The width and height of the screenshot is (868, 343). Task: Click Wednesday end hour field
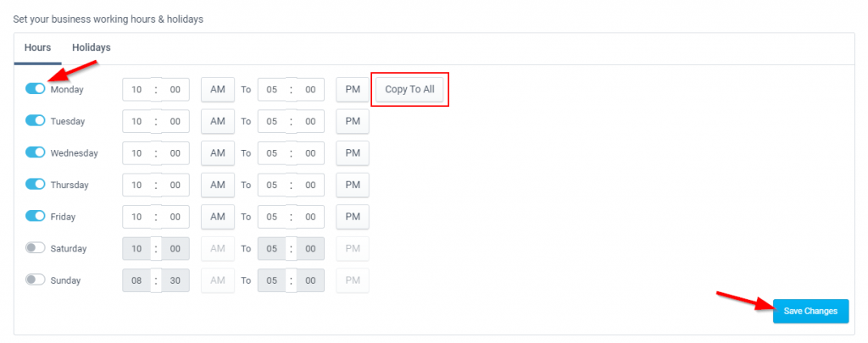pos(272,153)
